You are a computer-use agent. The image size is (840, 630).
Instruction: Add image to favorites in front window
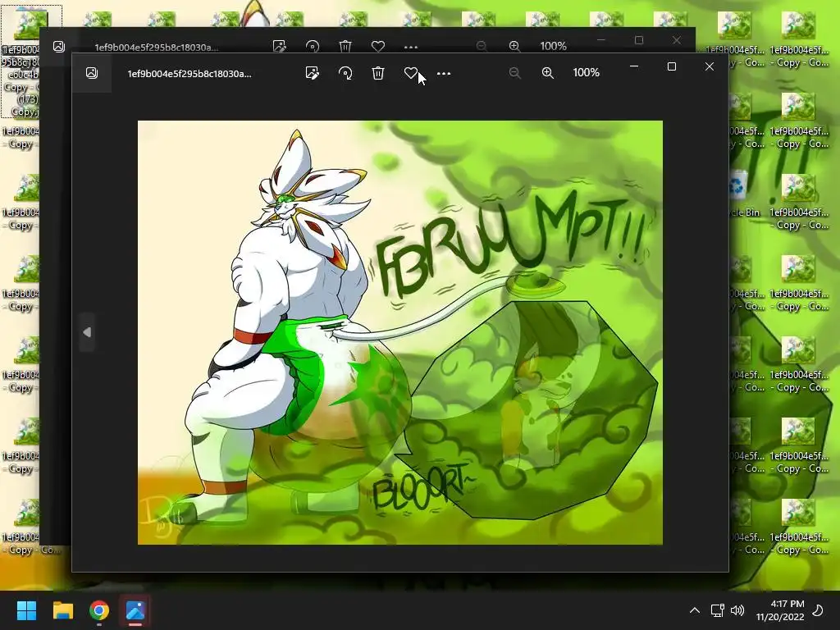pos(410,73)
